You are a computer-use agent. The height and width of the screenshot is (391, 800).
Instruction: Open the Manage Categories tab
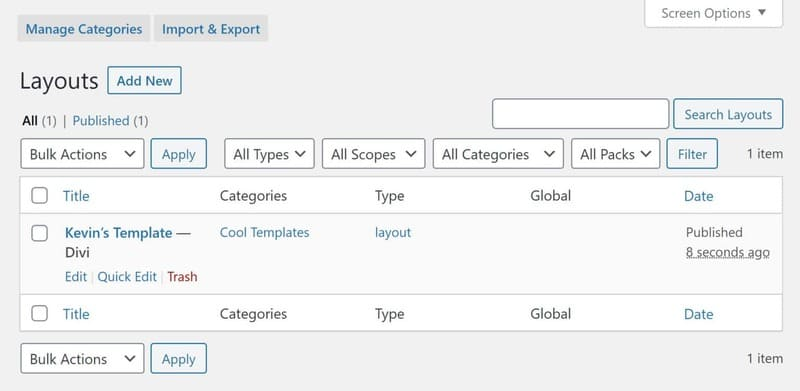click(84, 29)
